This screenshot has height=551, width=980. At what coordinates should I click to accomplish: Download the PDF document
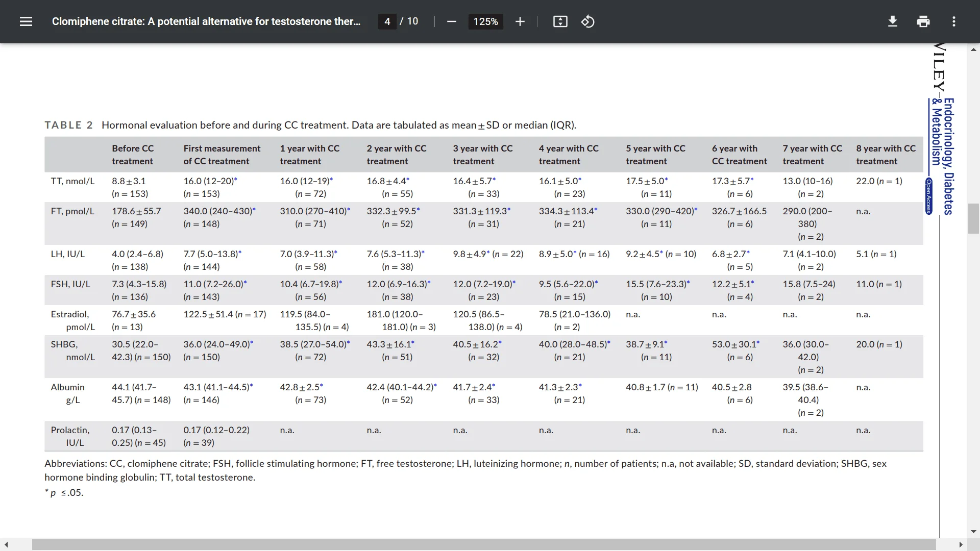pyautogui.click(x=893, y=21)
